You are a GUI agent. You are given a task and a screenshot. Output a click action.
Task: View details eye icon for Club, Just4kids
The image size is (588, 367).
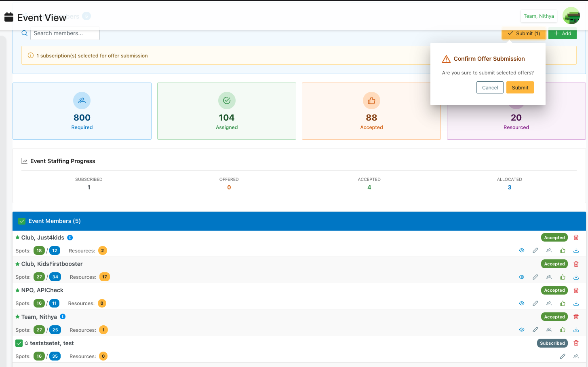pos(522,250)
